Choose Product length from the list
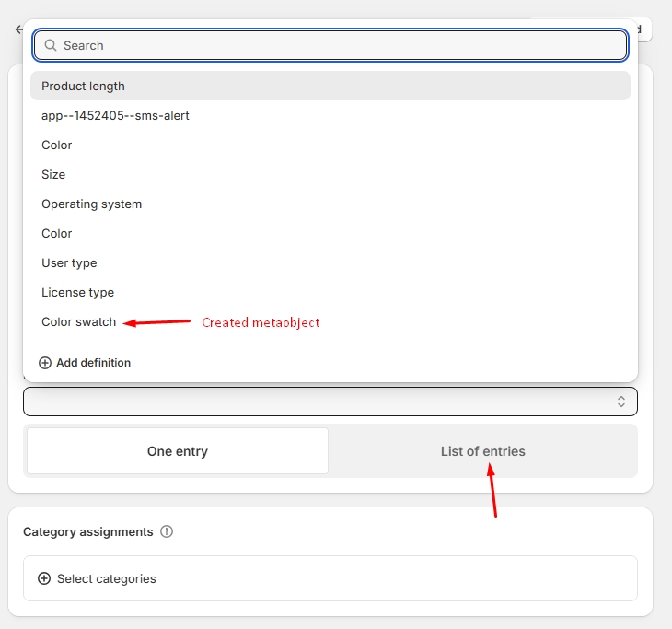The height and width of the screenshot is (629, 672). 83,86
